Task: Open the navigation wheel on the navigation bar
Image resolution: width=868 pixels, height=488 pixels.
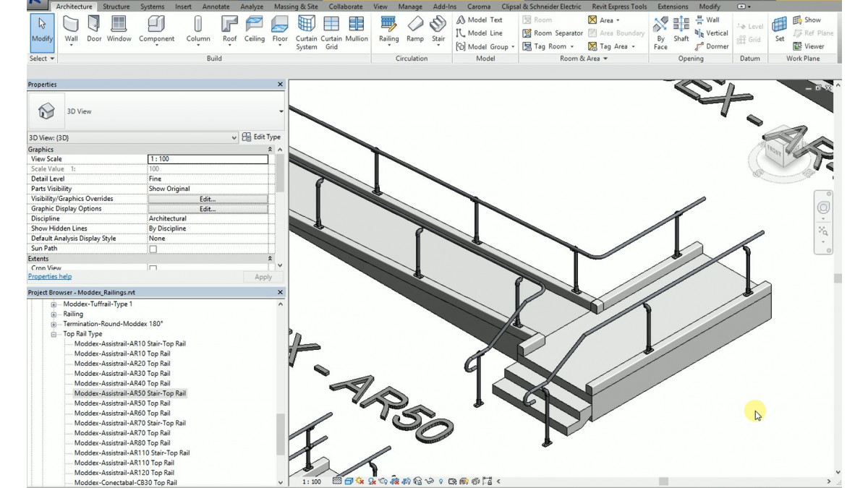Action: point(823,207)
